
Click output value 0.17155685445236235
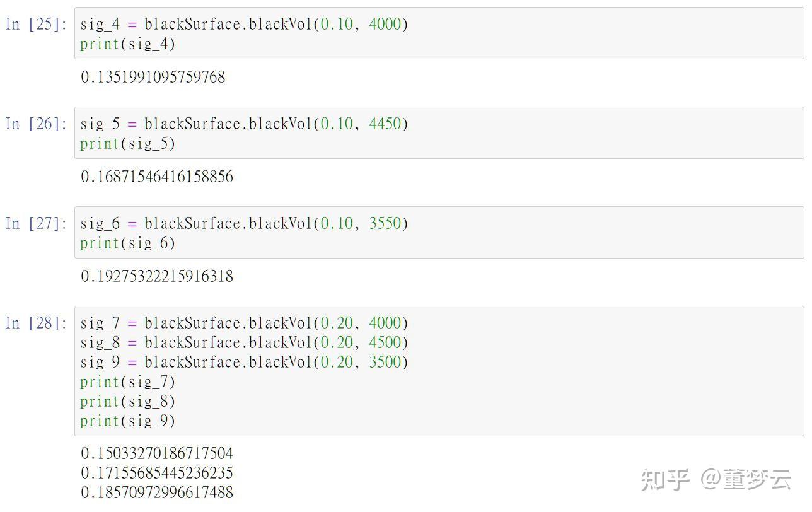[x=157, y=474]
